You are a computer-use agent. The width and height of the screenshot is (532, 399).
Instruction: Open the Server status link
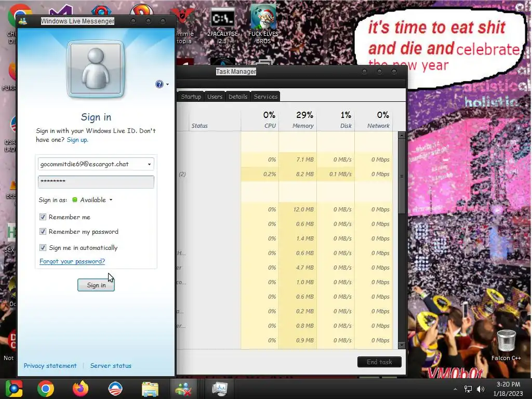coord(111,366)
